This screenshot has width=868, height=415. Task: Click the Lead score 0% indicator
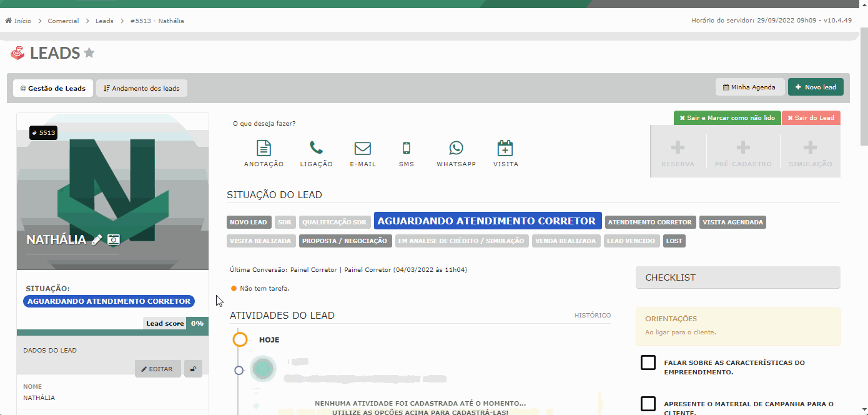[x=175, y=323]
